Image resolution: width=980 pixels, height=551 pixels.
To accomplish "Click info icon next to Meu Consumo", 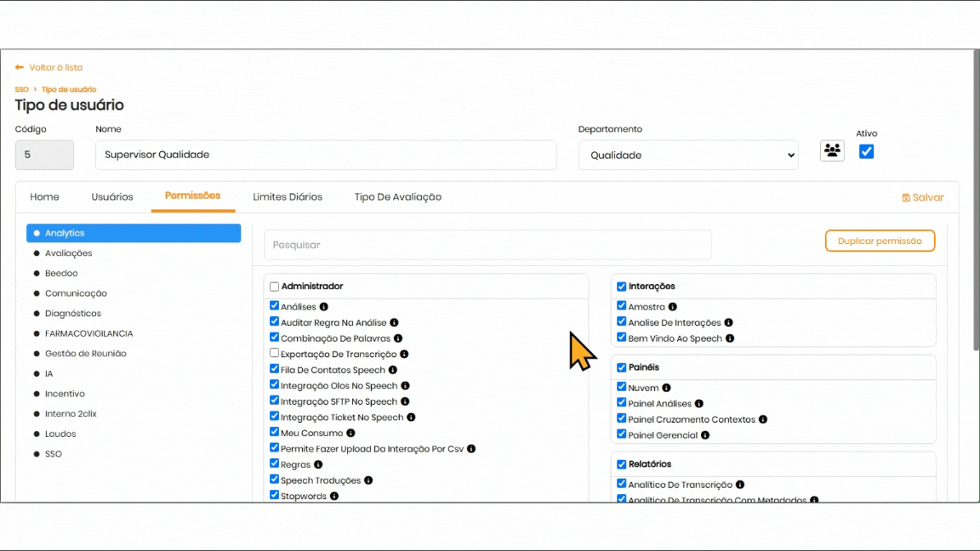I will 350,434.
